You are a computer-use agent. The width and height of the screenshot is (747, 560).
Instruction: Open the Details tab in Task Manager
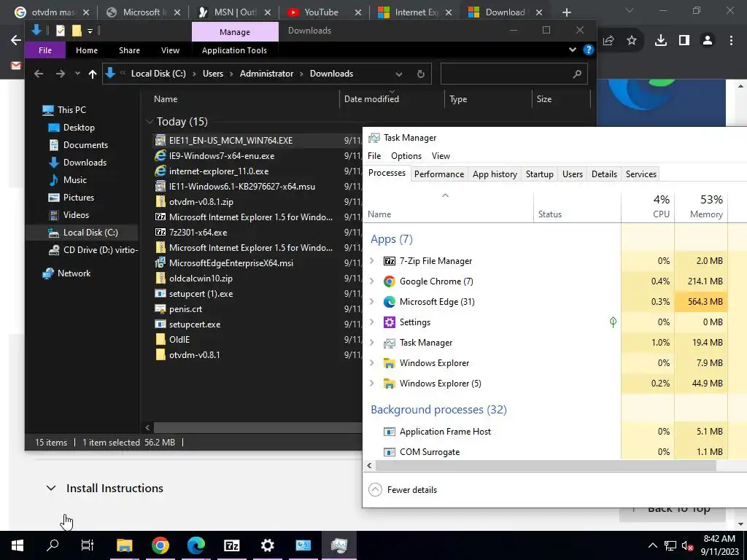click(x=604, y=174)
